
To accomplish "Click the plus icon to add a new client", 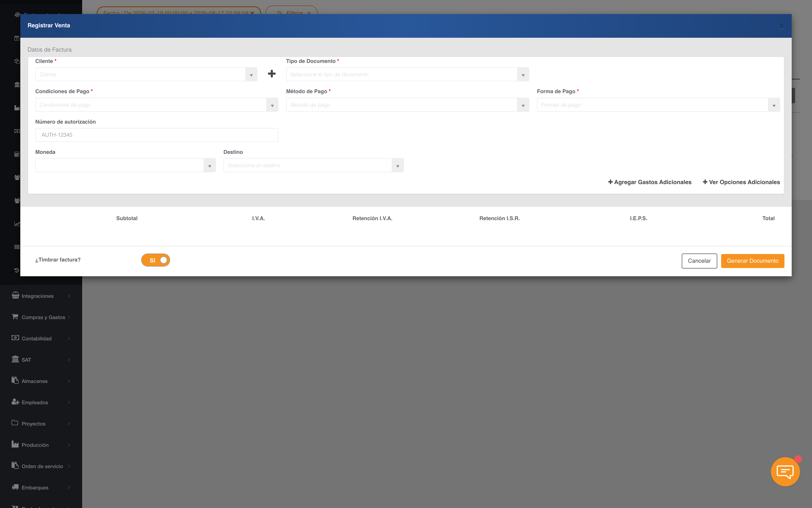I will (x=272, y=74).
